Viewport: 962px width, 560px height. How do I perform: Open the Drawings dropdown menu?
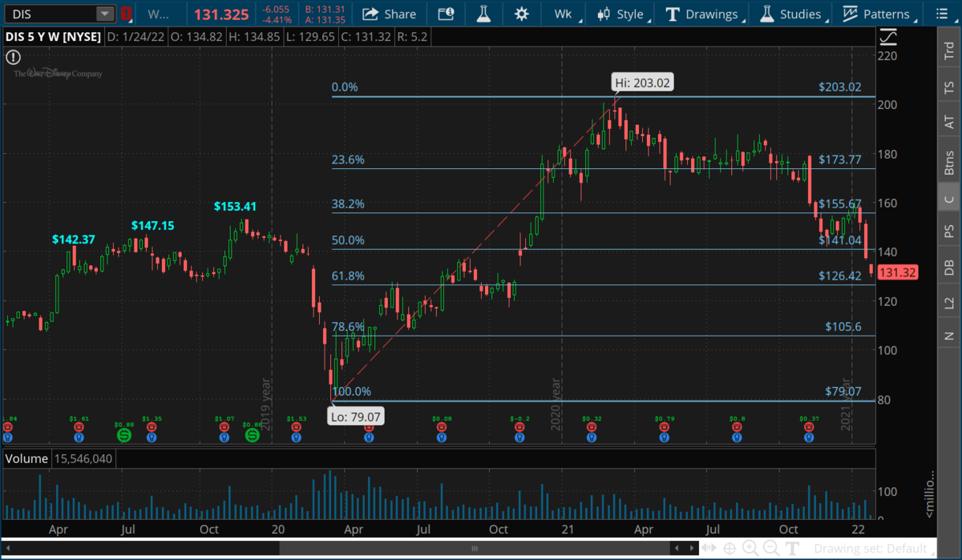701,14
